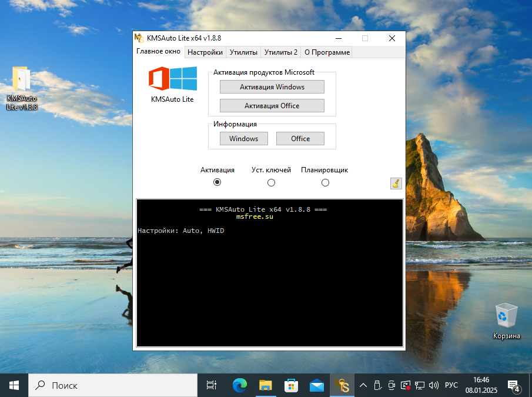
Task: Open the Mail app from the taskbar
Action: click(x=317, y=385)
